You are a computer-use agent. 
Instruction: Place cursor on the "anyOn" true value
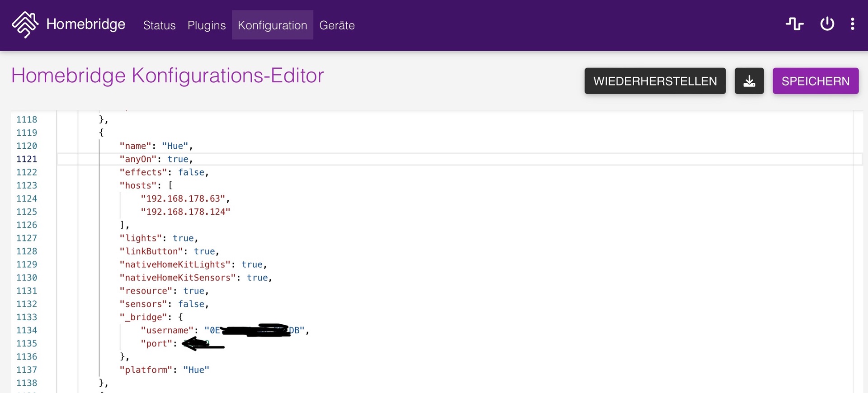pos(178,159)
